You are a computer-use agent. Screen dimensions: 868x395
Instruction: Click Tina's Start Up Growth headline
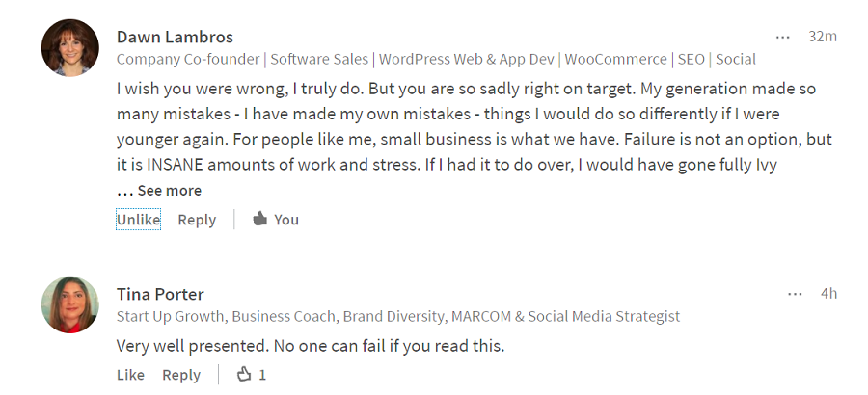click(397, 316)
